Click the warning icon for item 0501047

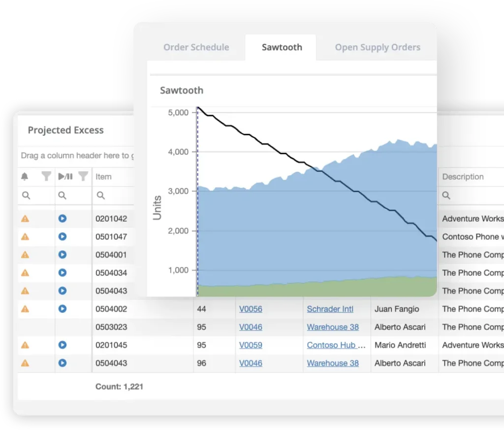25,237
